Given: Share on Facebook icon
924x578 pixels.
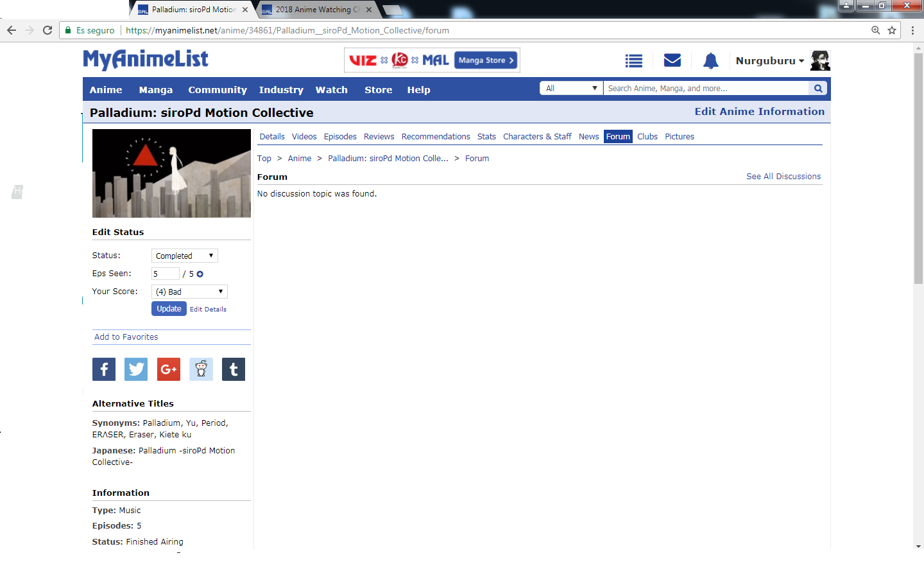Looking at the screenshot, I should (x=104, y=369).
